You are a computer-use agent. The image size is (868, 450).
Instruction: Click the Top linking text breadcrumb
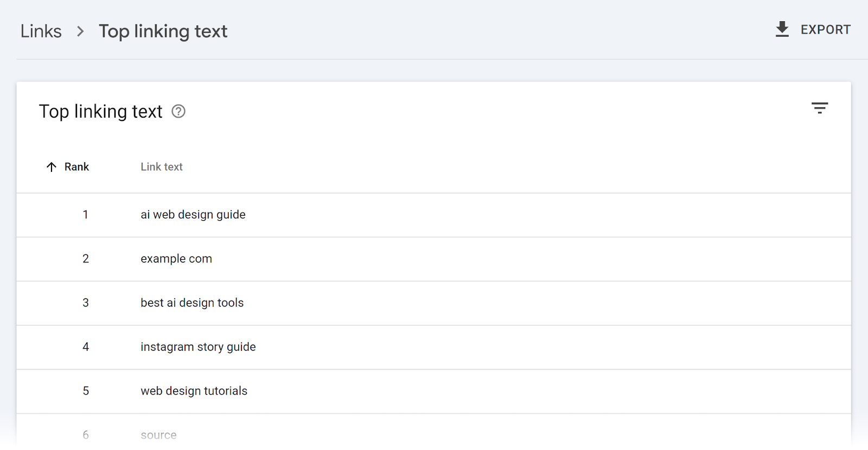tap(163, 31)
